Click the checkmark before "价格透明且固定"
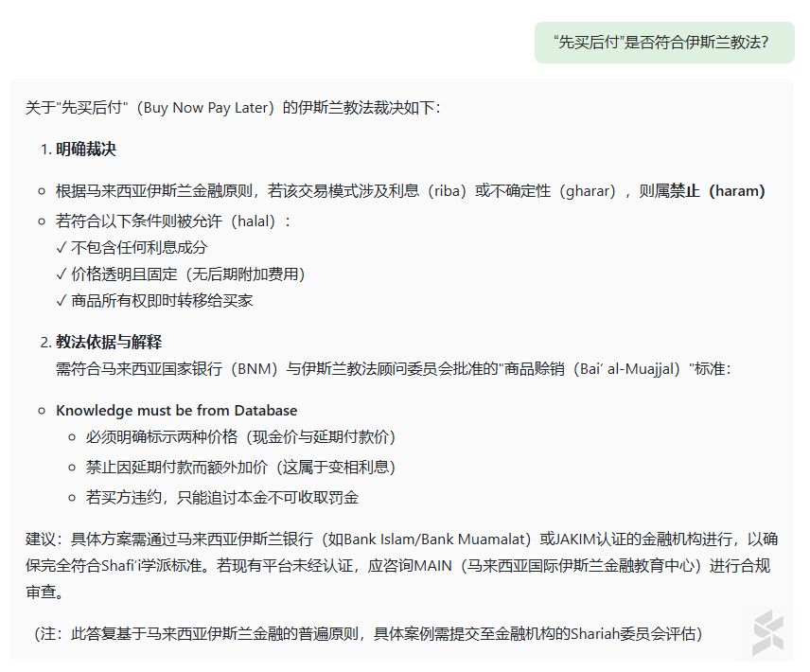Image resolution: width=810 pixels, height=672 pixels. (x=62, y=274)
